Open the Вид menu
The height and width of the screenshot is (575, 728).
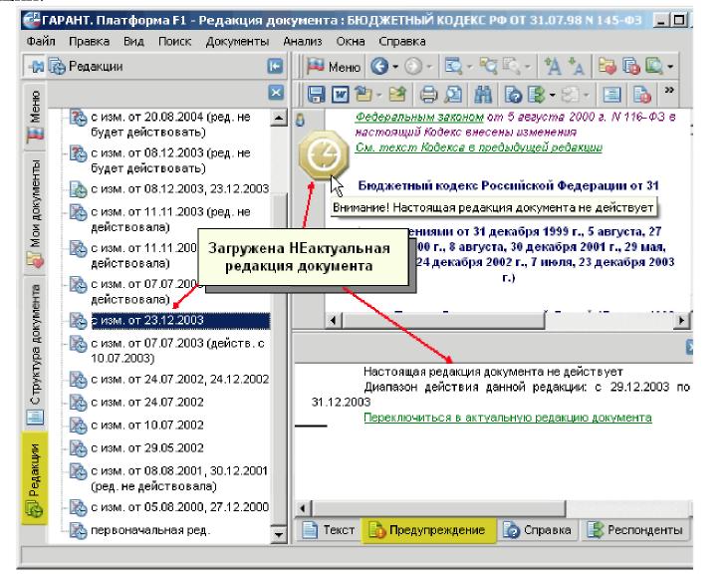click(133, 41)
